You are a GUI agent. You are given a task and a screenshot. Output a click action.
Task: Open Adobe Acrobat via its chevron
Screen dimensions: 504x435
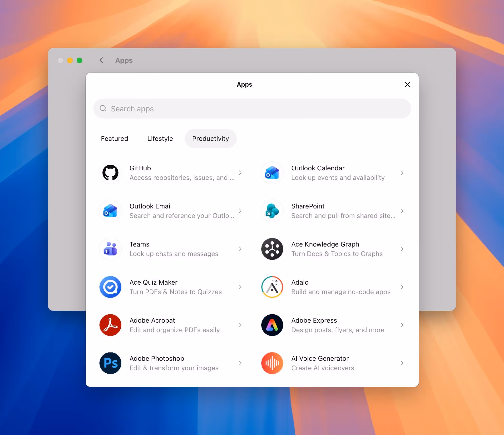[240, 325]
